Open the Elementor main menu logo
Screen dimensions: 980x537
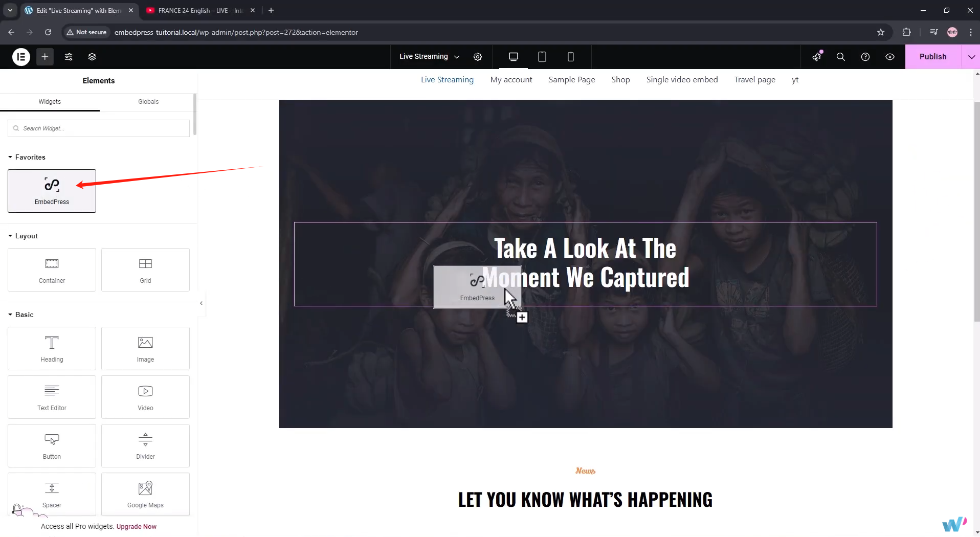pyautogui.click(x=21, y=57)
